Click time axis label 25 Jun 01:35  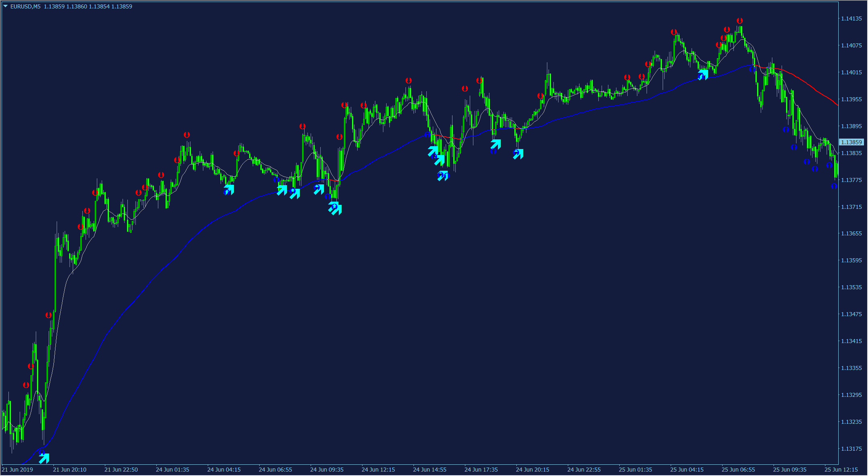(635, 470)
